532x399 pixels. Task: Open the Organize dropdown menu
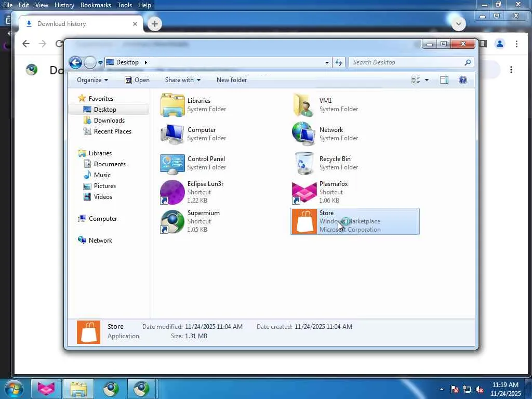[92, 80]
